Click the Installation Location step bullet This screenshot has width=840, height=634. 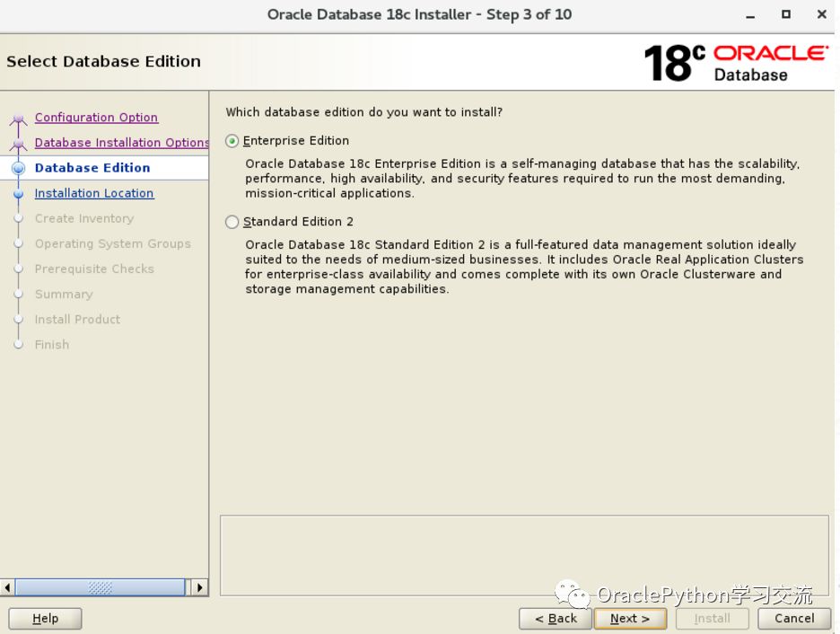(x=18, y=193)
